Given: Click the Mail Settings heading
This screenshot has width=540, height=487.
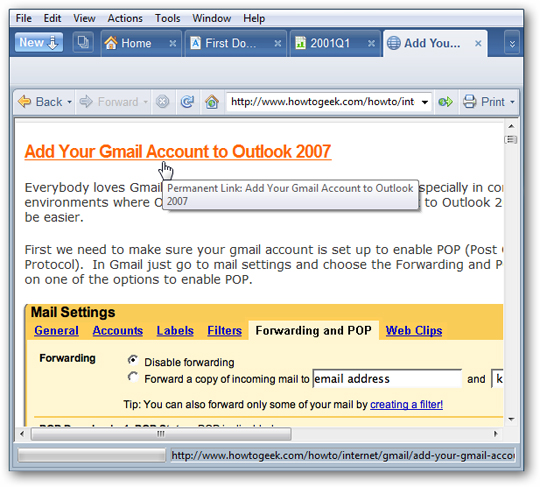Looking at the screenshot, I should tap(73, 312).
